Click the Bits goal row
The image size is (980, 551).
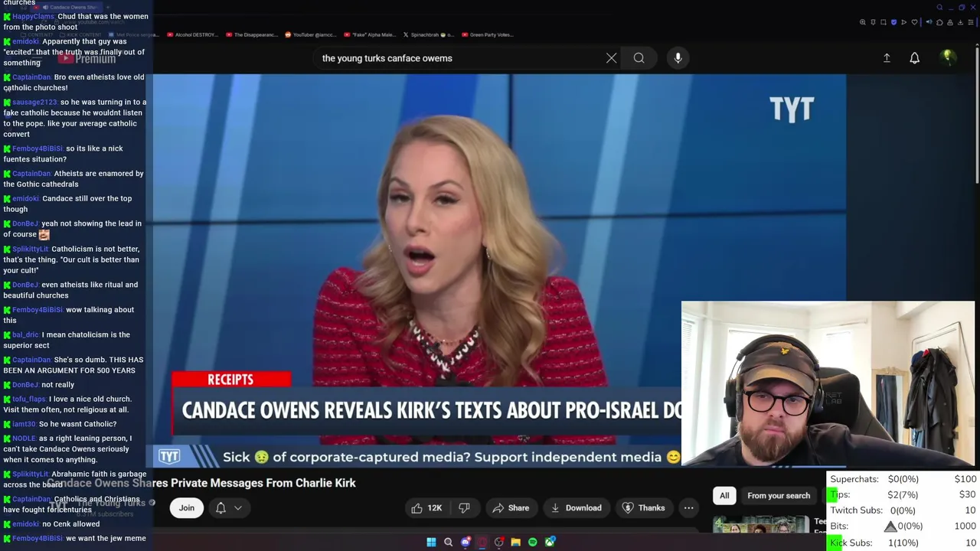tap(903, 527)
